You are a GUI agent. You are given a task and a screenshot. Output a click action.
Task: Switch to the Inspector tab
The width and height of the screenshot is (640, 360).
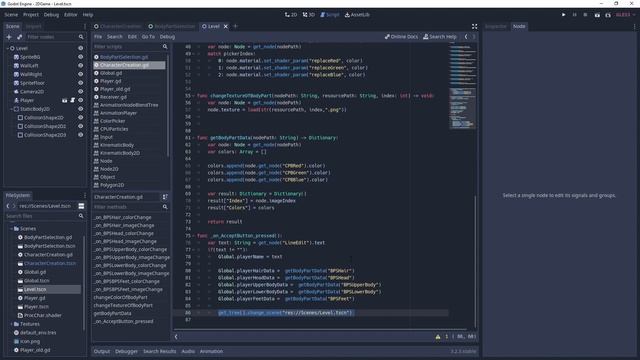tap(496, 26)
